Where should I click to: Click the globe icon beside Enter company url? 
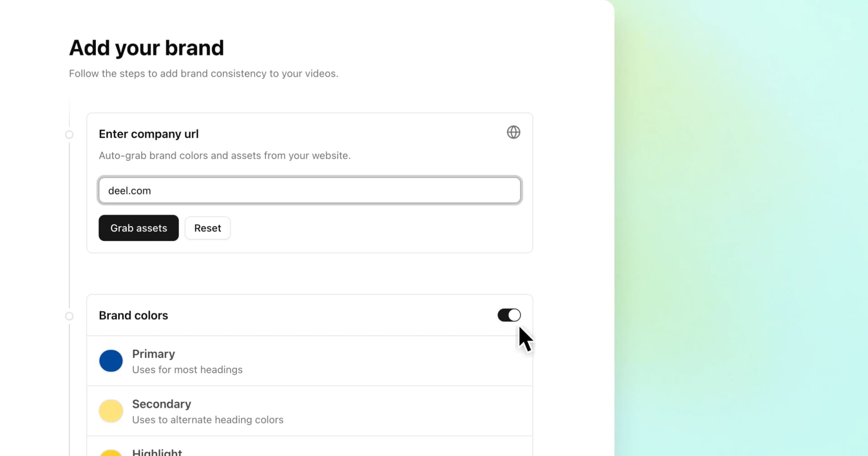point(514,132)
